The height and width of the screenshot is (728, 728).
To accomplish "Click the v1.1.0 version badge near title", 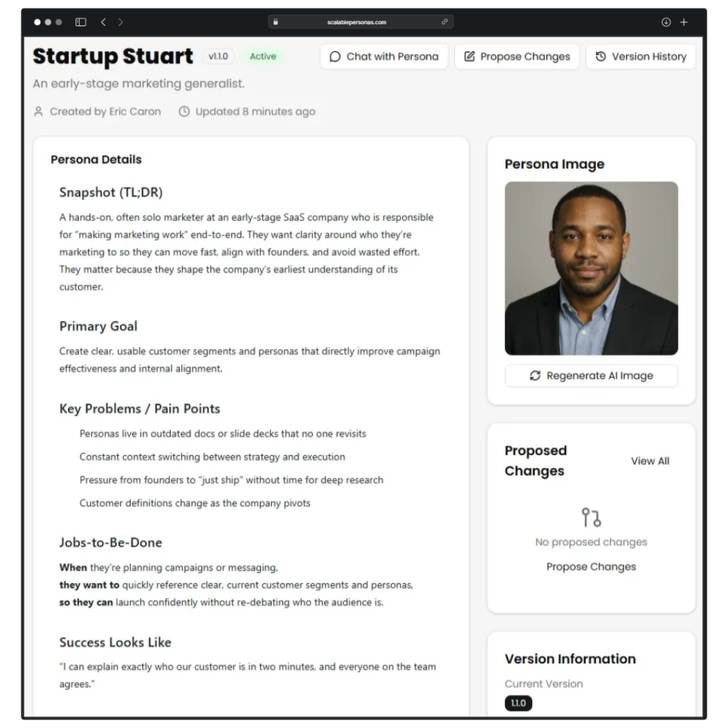I will coord(219,56).
